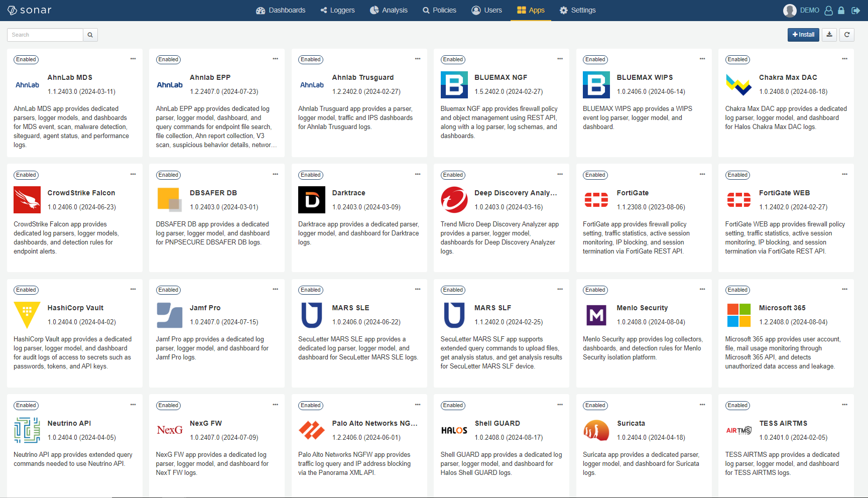
Task: Click the CrowdStrike Falcon red logo
Action: click(x=27, y=200)
